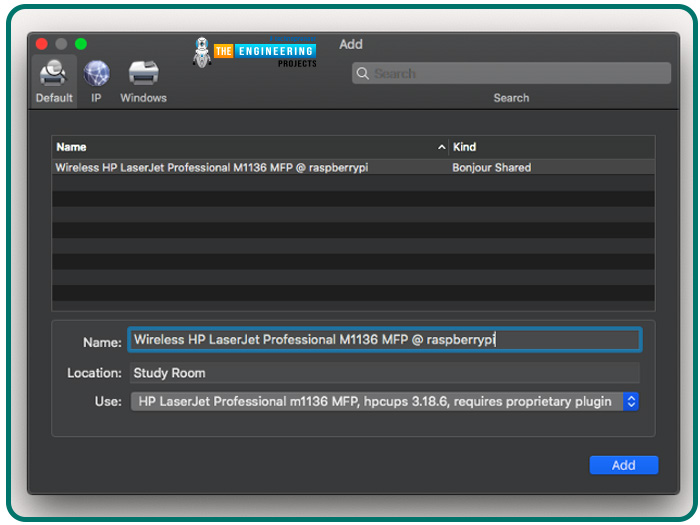The width and height of the screenshot is (700, 525).
Task: Focus the Search text field
Action: point(511,73)
